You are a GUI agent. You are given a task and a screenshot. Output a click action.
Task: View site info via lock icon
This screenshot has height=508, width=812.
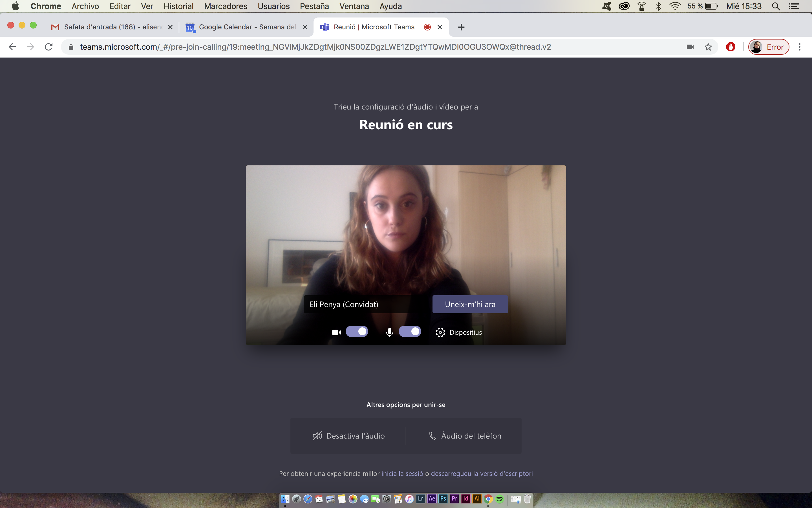click(71, 47)
